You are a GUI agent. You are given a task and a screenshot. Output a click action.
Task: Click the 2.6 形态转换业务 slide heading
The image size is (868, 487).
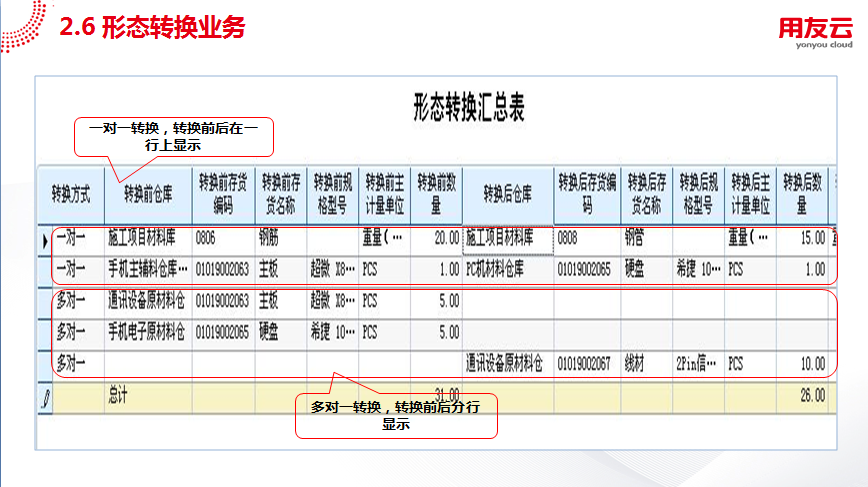tap(152, 27)
